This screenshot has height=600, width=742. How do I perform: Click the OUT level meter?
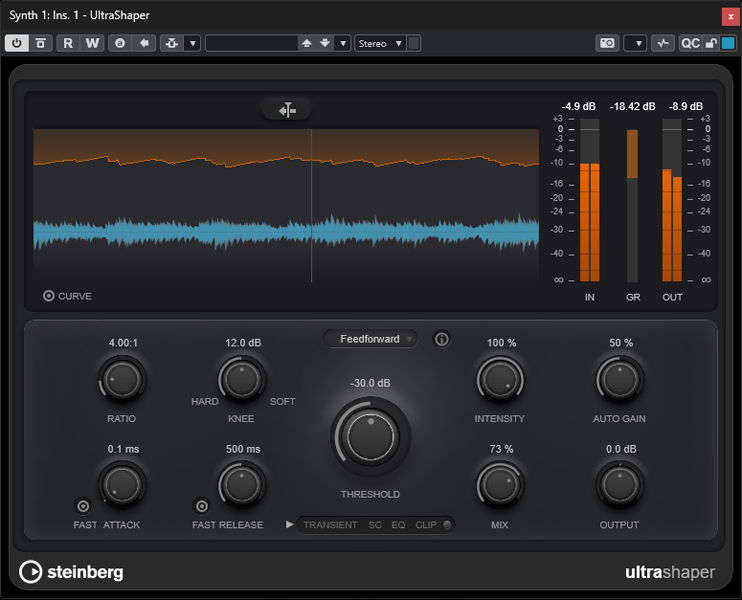pos(672,200)
